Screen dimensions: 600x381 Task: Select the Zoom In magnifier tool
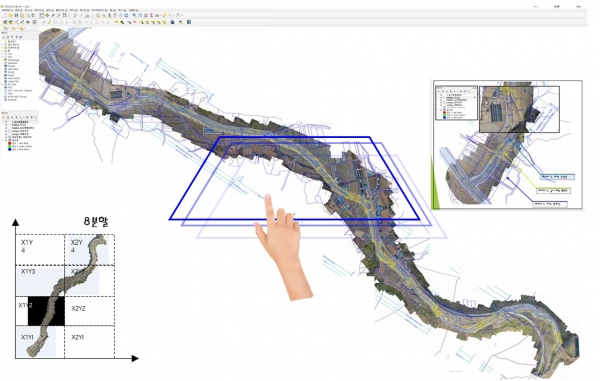point(53,15)
